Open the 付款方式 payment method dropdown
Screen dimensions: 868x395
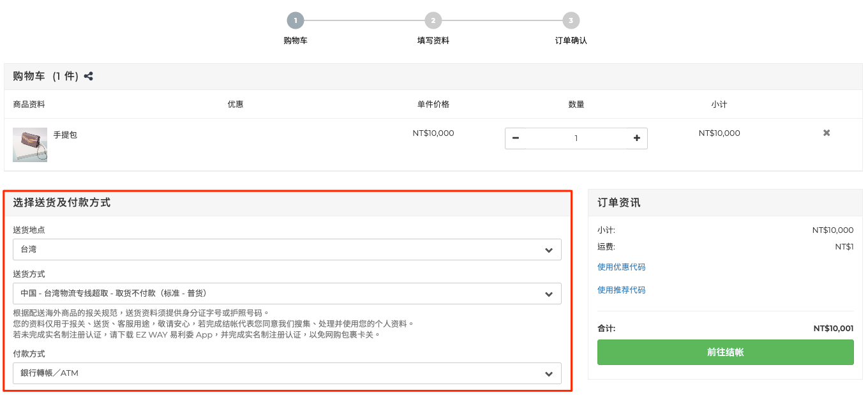(287, 373)
